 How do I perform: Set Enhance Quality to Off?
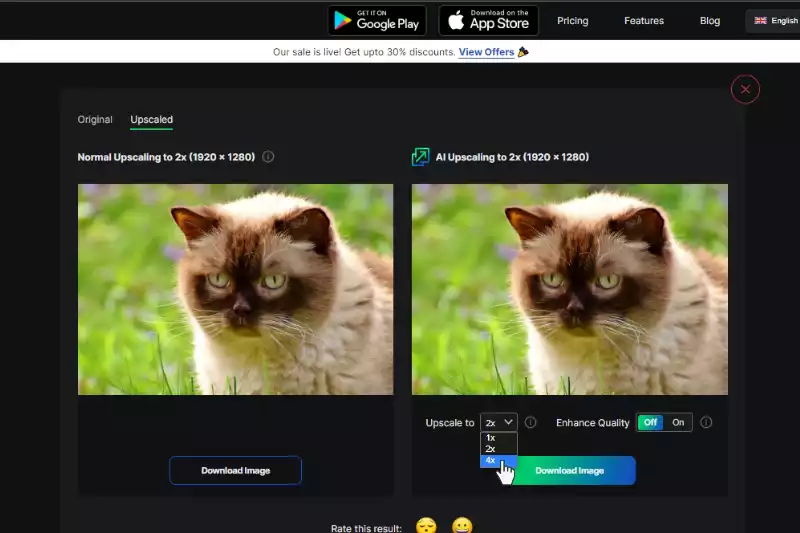pos(650,422)
